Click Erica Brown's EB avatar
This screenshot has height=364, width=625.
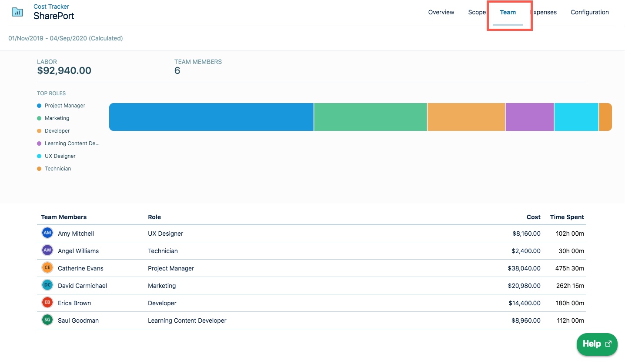47,303
